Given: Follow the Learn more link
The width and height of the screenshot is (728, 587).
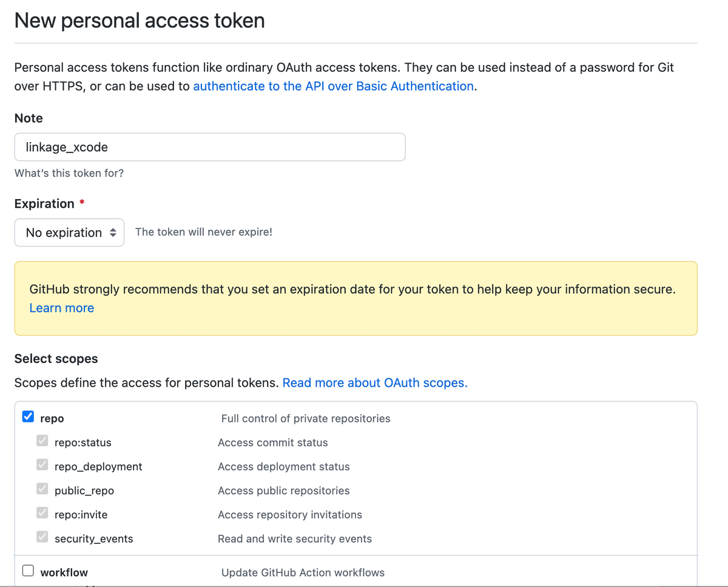Looking at the screenshot, I should 62,308.
